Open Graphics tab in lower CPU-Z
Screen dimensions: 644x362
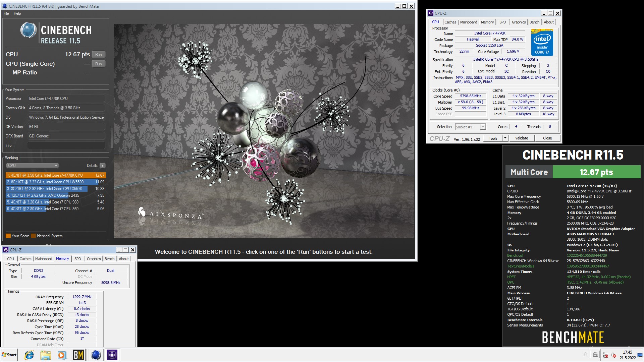pyautogui.click(x=94, y=259)
